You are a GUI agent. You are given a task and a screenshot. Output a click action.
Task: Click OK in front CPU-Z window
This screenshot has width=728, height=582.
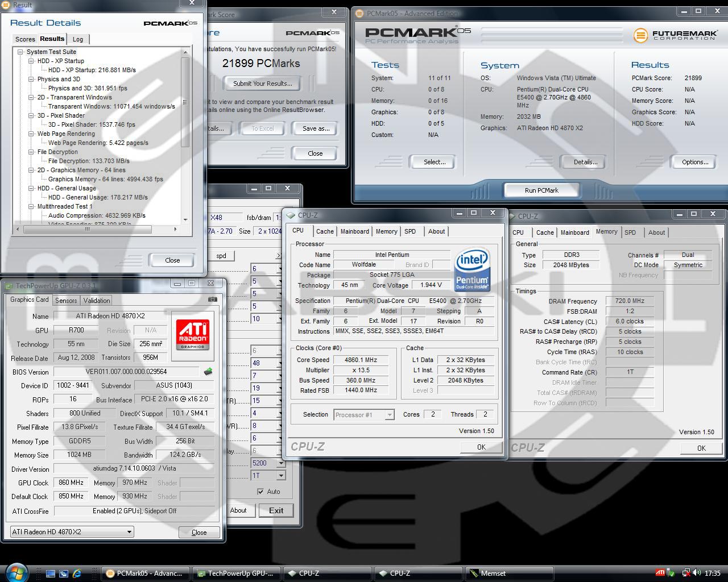click(x=481, y=447)
